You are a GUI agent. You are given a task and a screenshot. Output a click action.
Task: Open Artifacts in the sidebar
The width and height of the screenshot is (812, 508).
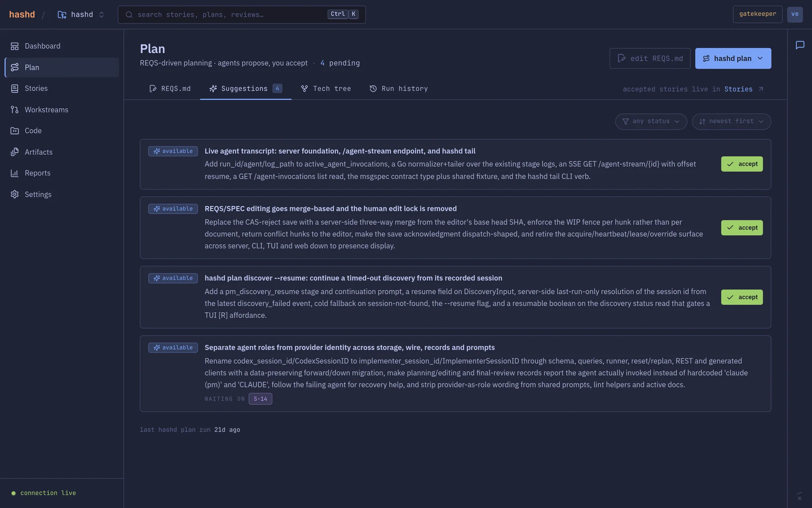pyautogui.click(x=62, y=152)
